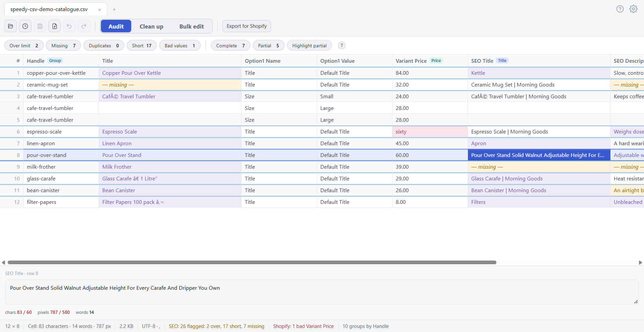Toggle the Over limit filter chip
This screenshot has height=332, width=644.
24,46
